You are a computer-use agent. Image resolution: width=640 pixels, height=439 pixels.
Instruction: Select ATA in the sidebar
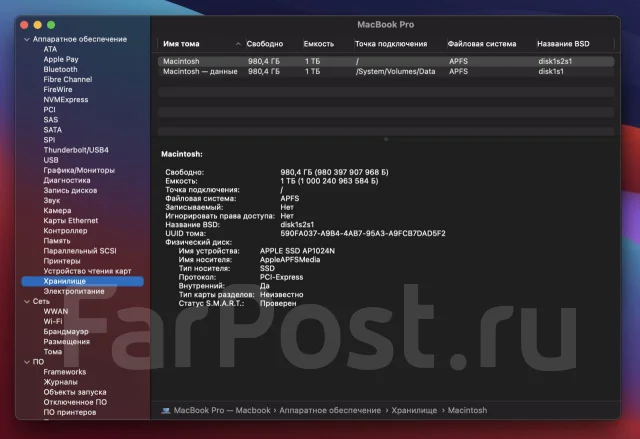[x=50, y=49]
